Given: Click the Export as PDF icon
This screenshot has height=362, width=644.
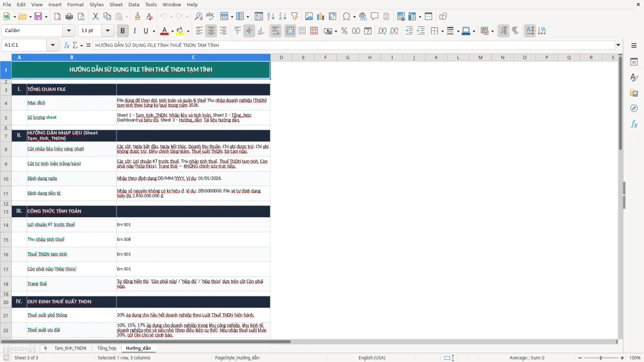Looking at the screenshot, I should pyautogui.click(x=57, y=17).
